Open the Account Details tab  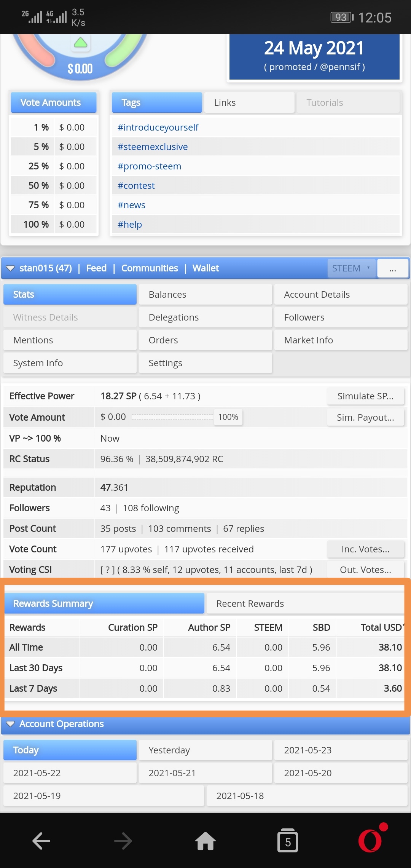coord(341,294)
